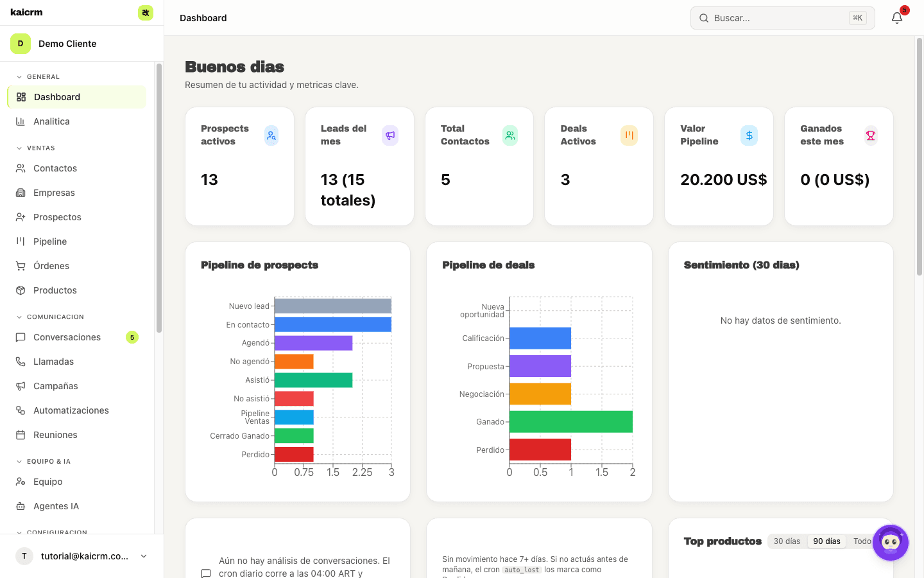Click the Conversaciones chat bubble icon

(21, 337)
